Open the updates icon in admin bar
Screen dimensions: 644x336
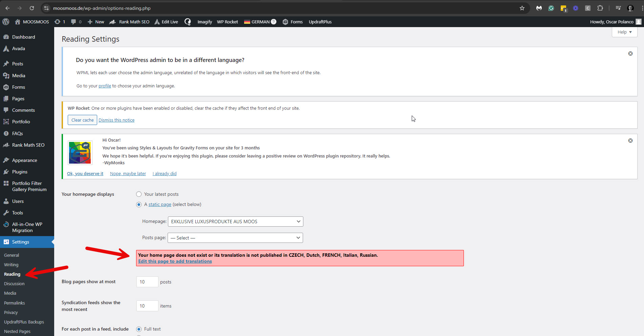point(58,22)
